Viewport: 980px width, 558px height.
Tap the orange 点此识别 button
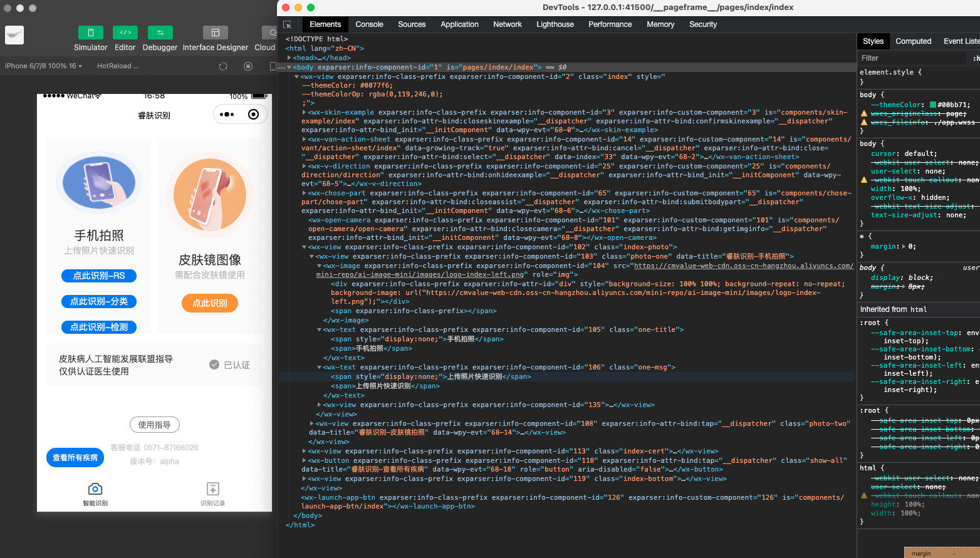(210, 303)
